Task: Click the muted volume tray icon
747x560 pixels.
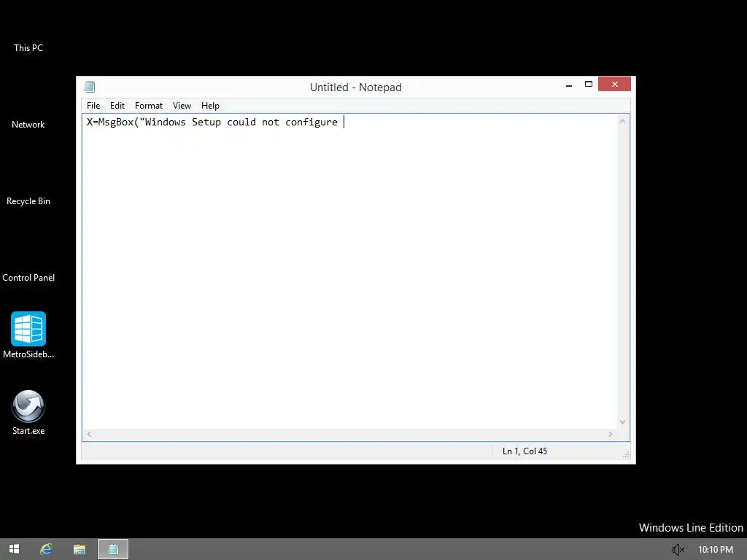Action: 678,550
